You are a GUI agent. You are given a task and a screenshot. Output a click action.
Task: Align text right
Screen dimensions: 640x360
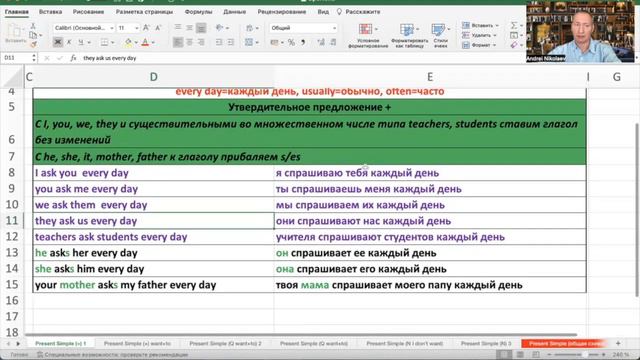coord(201,42)
